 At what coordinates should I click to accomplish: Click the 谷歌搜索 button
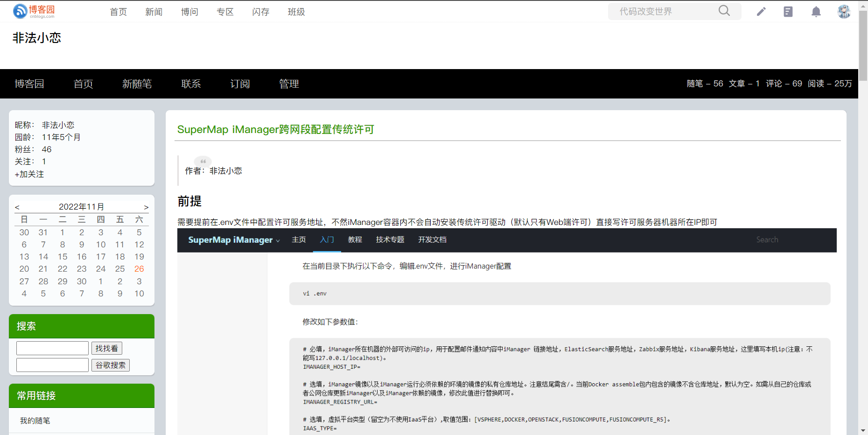pyautogui.click(x=110, y=365)
